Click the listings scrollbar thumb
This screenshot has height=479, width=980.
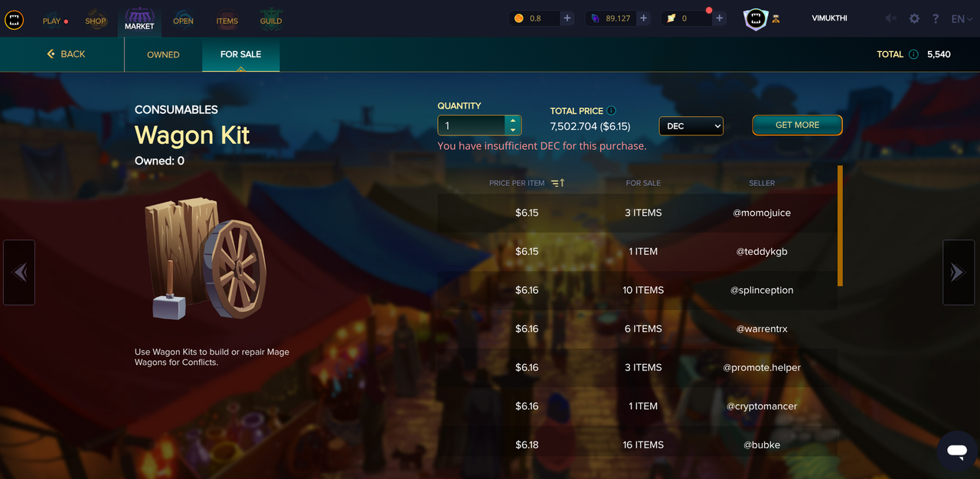pyautogui.click(x=840, y=226)
